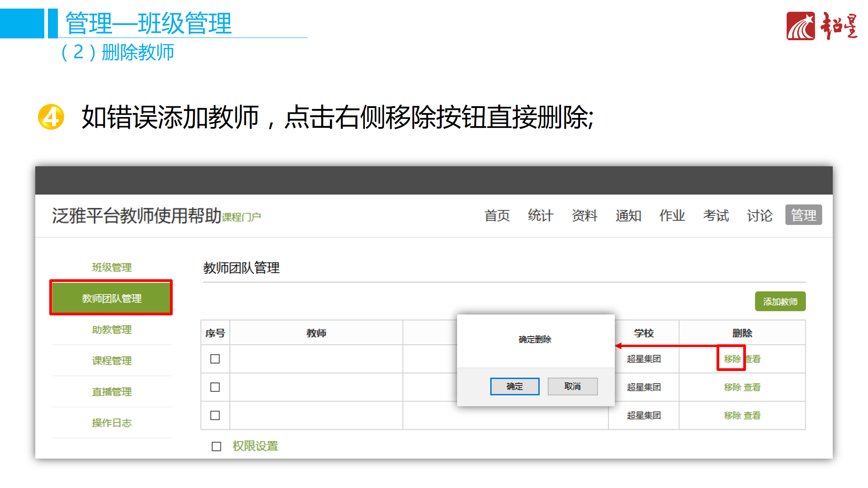
Task: Tick the third teacher row checkbox
Action: pos(215,415)
